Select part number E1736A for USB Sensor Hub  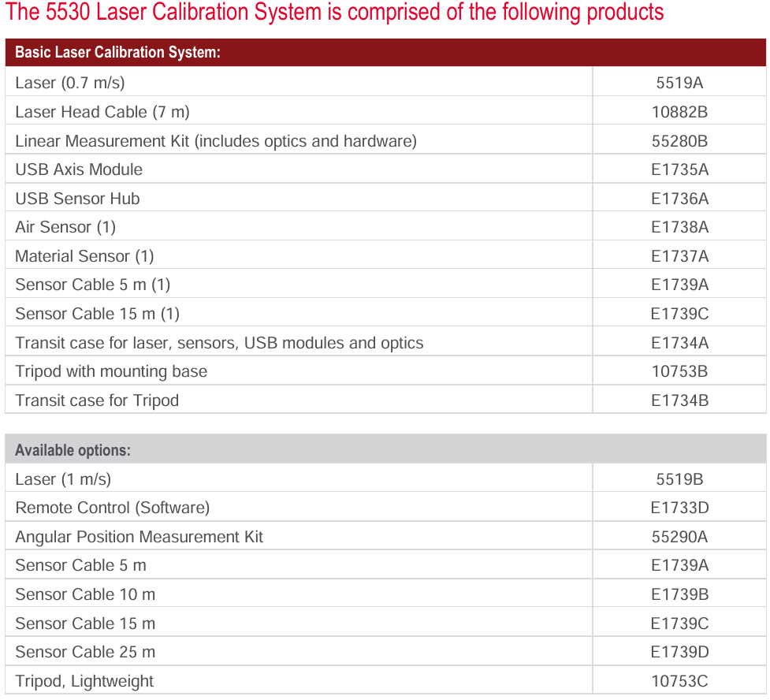coord(679,199)
